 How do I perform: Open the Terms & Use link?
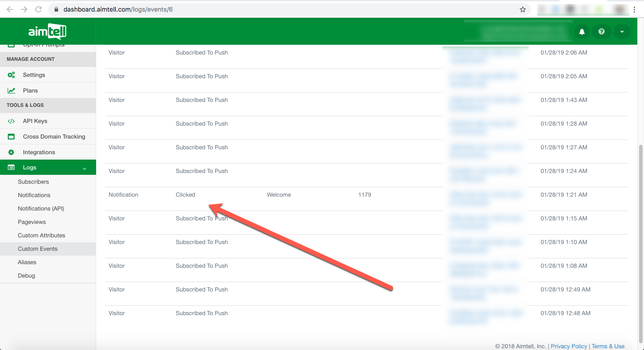(x=608, y=346)
